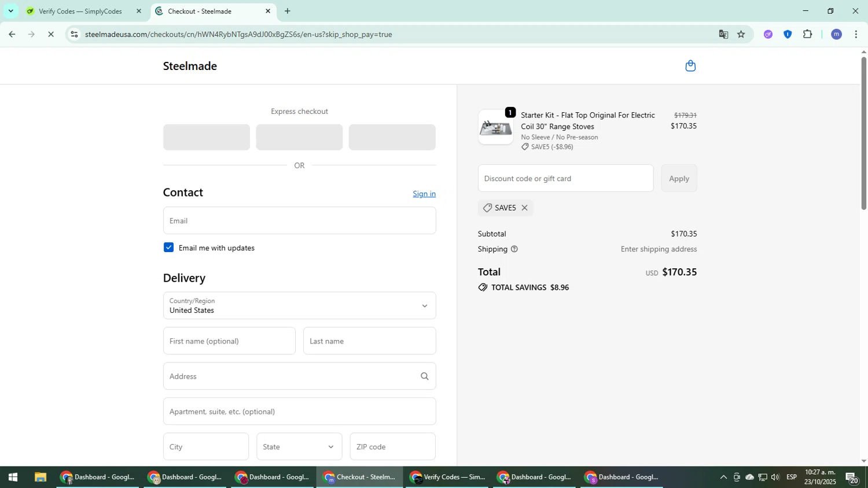Focus the First name (optional) field

click(x=229, y=341)
